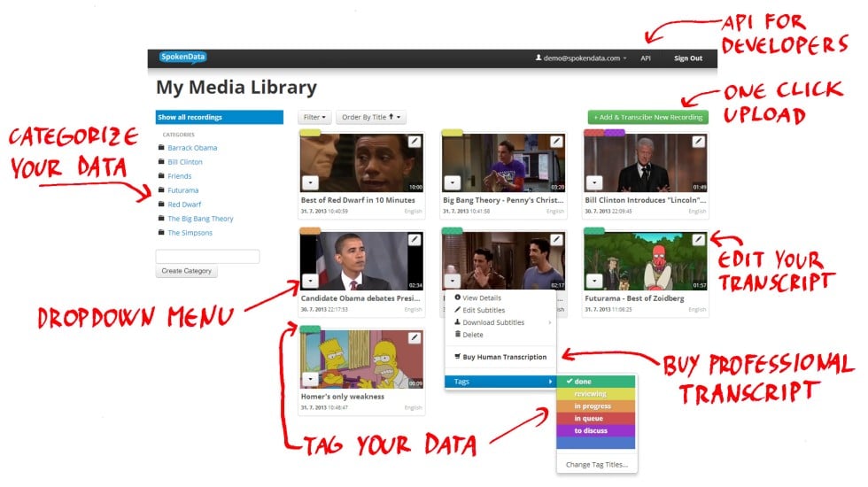Open edit pencil on Friends video thumbnail

coord(556,240)
